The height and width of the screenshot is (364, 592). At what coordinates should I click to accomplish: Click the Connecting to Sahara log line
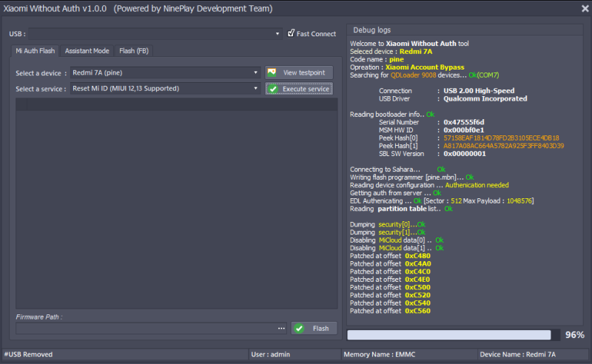pyautogui.click(x=397, y=169)
